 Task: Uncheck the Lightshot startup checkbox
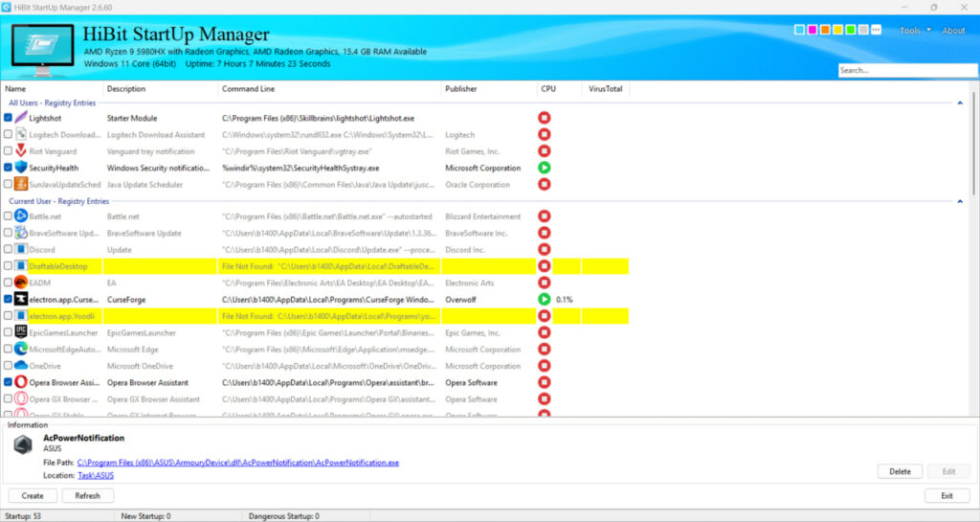(x=8, y=118)
